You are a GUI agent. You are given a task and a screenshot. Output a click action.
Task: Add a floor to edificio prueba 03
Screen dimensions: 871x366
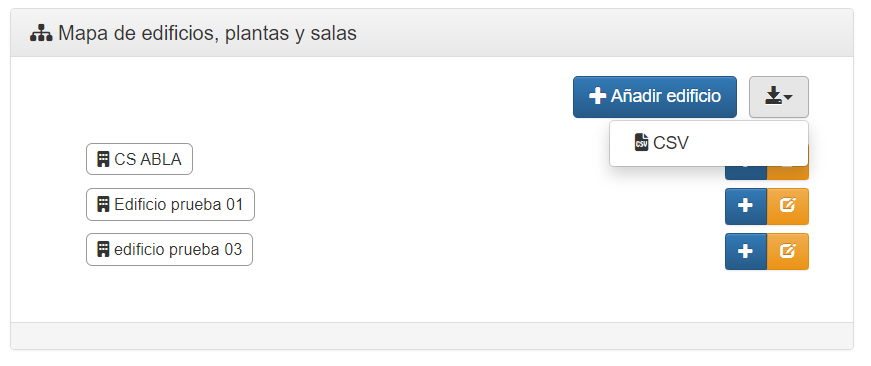point(745,251)
